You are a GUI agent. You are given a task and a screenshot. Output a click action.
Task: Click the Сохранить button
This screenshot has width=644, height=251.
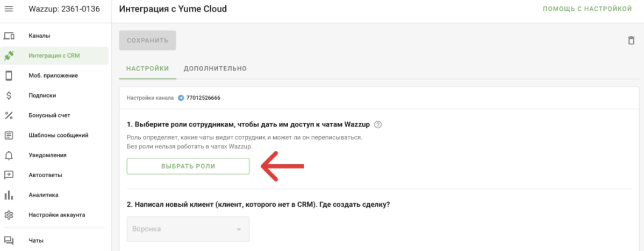point(147,40)
